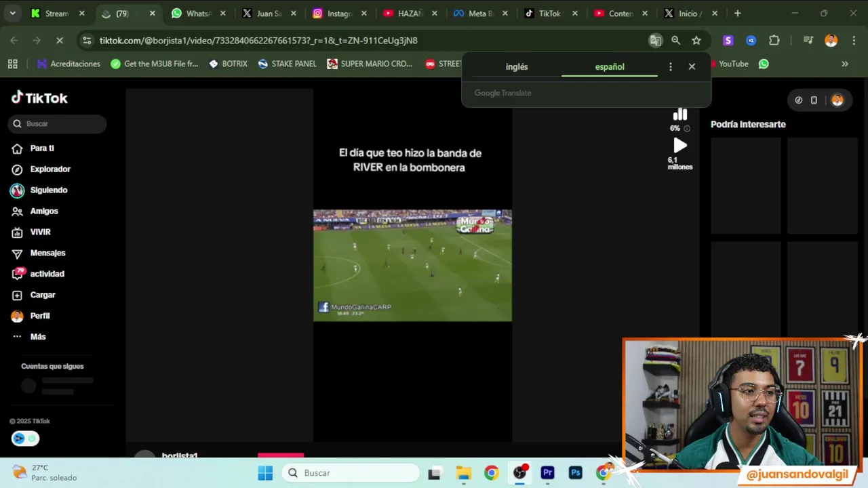Image resolution: width=868 pixels, height=488 pixels.
Task: Open OBS Studio from the taskbar
Action: 519,473
